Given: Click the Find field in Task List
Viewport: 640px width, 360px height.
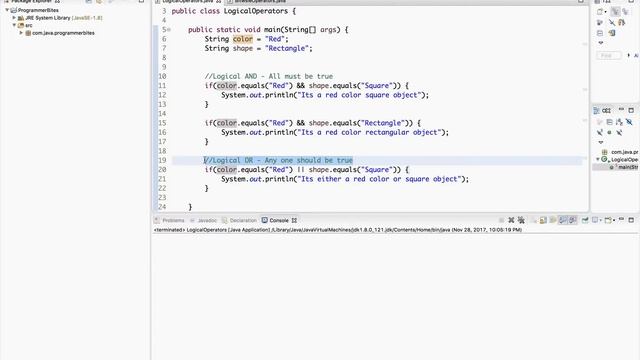Looking at the screenshot, I should [608, 55].
